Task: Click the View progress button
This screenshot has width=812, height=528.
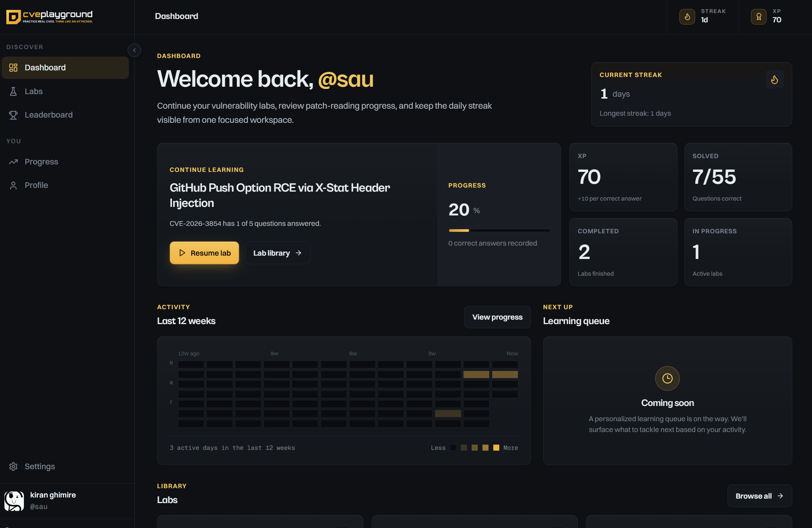Action: [x=497, y=317]
